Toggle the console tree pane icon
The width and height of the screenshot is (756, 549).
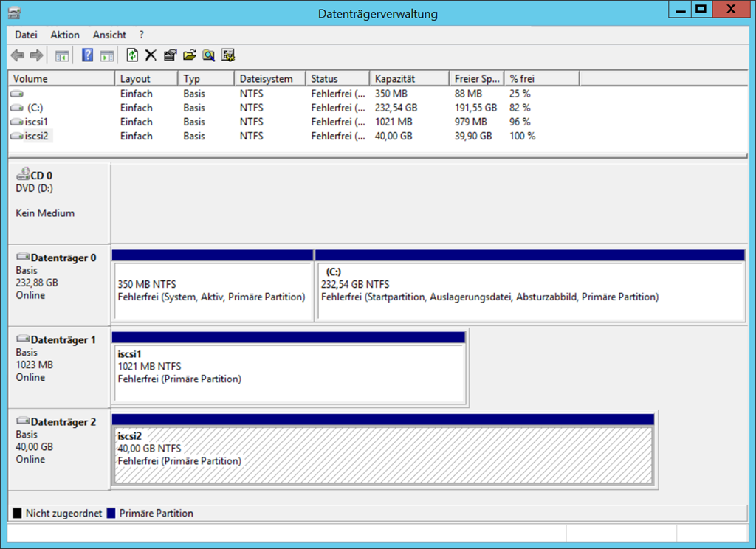(62, 56)
